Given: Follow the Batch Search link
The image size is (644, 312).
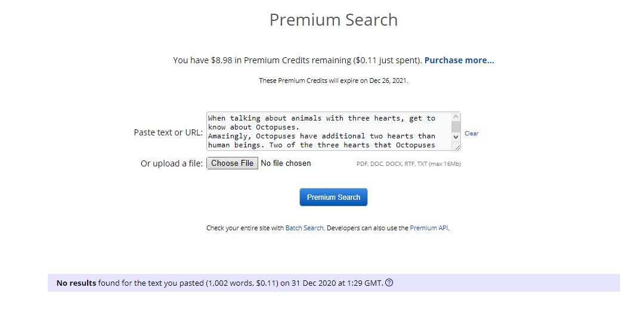Looking at the screenshot, I should coord(305,228).
